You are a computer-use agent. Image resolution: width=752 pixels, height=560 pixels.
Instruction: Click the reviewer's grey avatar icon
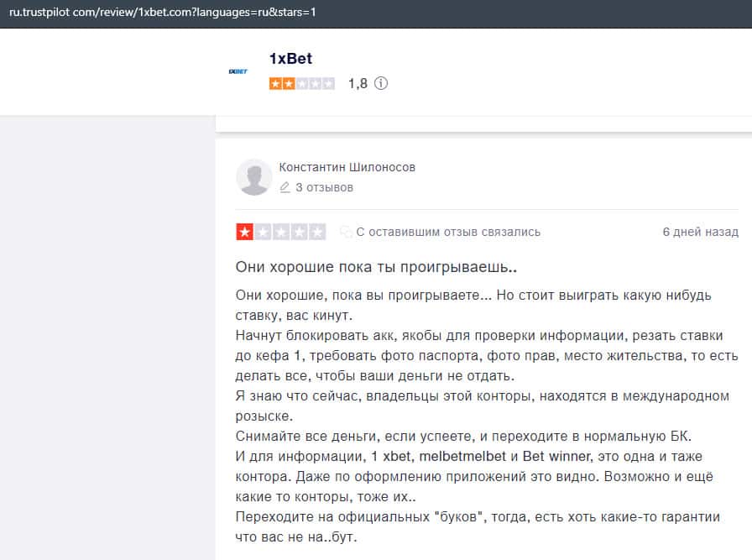253,176
